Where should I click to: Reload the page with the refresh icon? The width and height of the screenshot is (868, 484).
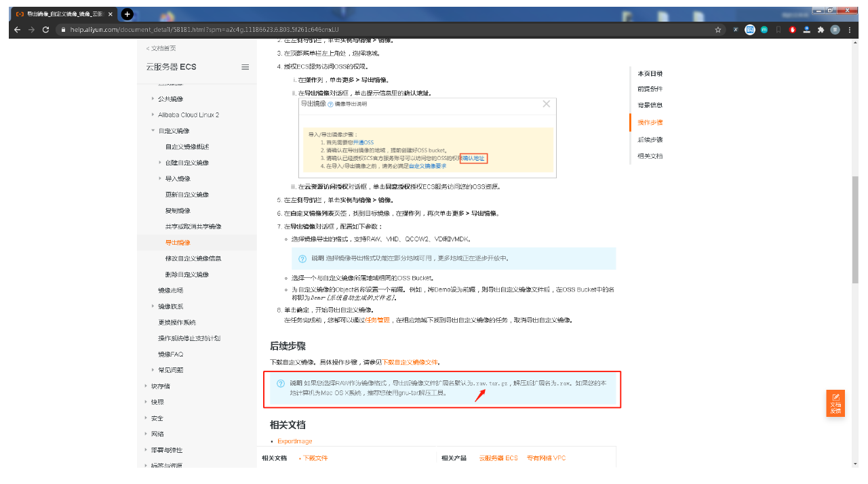(x=45, y=30)
